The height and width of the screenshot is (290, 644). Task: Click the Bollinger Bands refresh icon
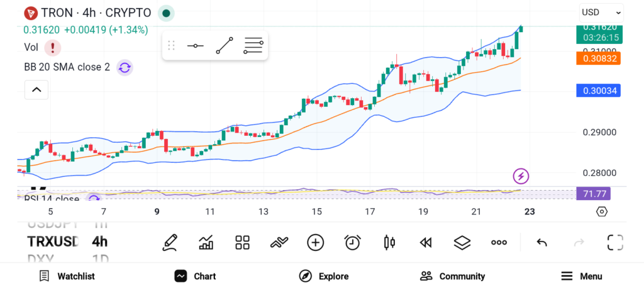pos(125,67)
